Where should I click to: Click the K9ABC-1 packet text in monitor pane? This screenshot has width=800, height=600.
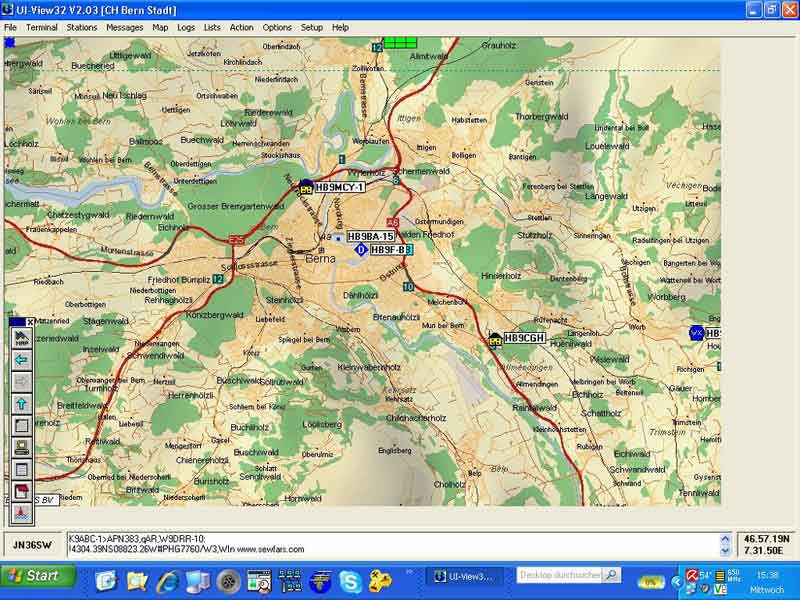[137, 539]
